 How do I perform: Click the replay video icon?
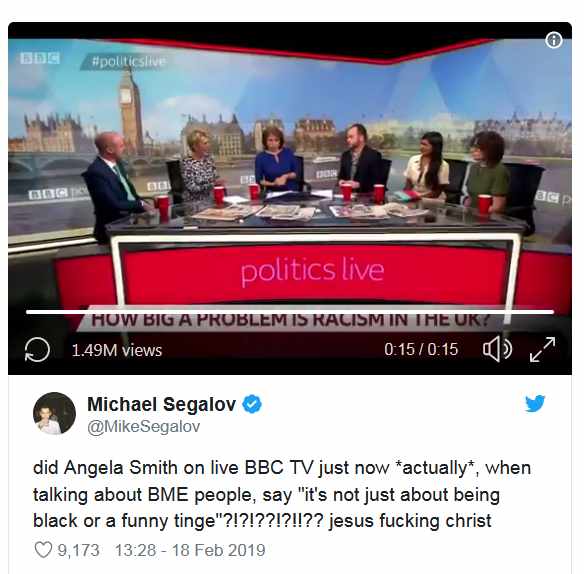37,349
